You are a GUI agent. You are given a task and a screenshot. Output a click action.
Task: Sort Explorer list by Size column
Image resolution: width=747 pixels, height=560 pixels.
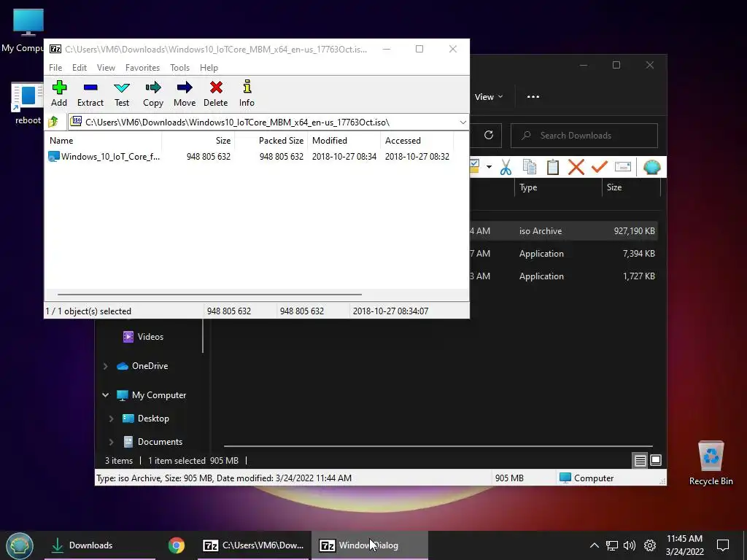click(631, 187)
